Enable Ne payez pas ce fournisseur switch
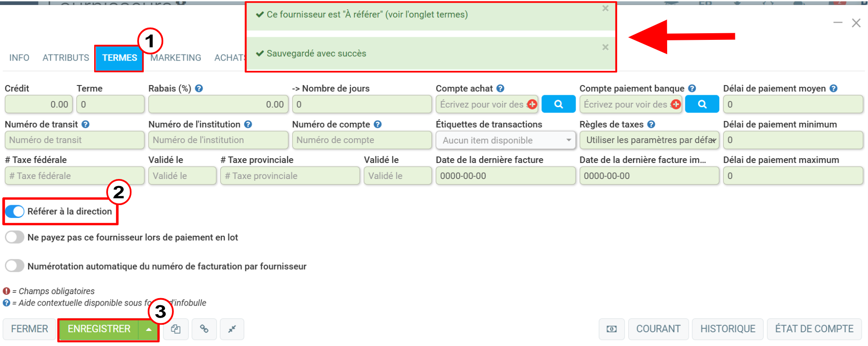The image size is (868, 346). coord(15,237)
